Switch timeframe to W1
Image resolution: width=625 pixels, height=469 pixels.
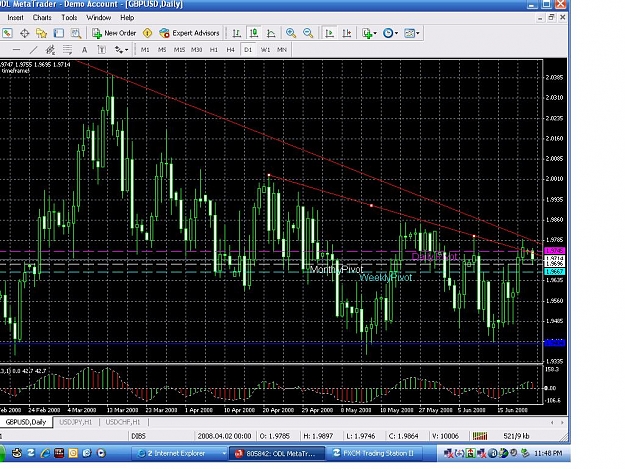tap(265, 50)
